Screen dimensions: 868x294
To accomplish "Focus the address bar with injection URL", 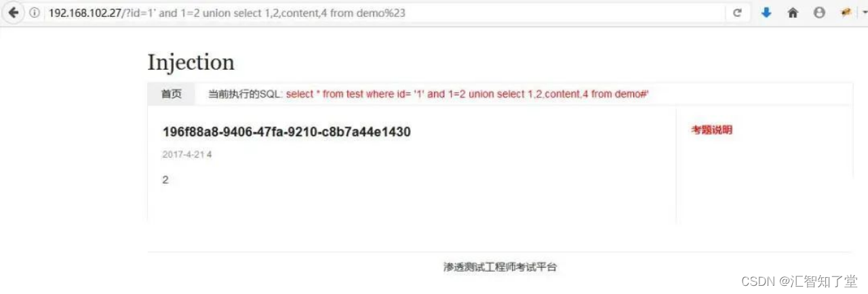I will click(385, 13).
